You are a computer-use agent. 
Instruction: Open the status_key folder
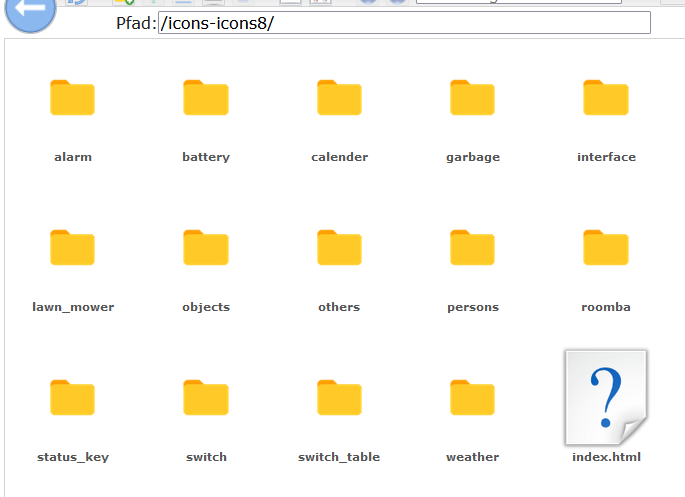click(72, 398)
